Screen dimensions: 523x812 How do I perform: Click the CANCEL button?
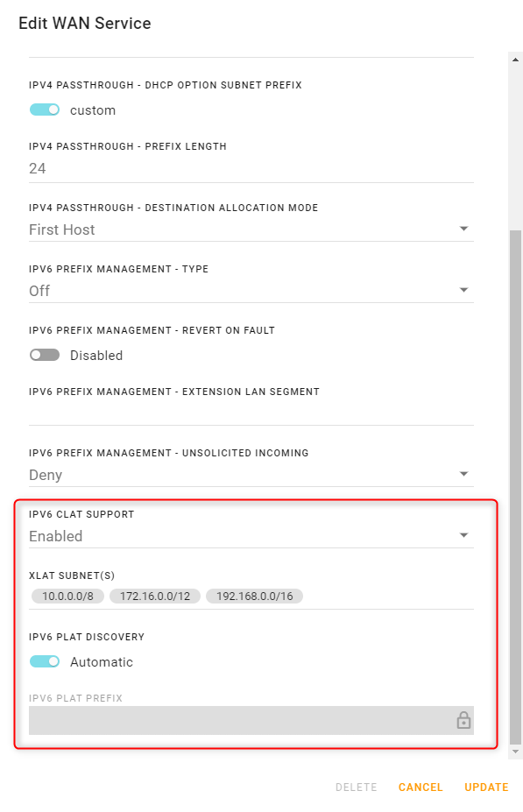pos(421,787)
